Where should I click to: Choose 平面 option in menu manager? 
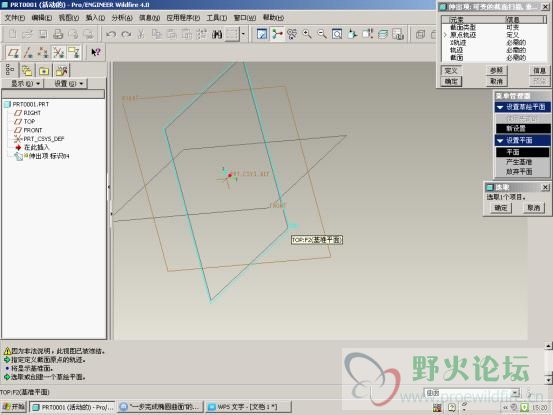523,152
